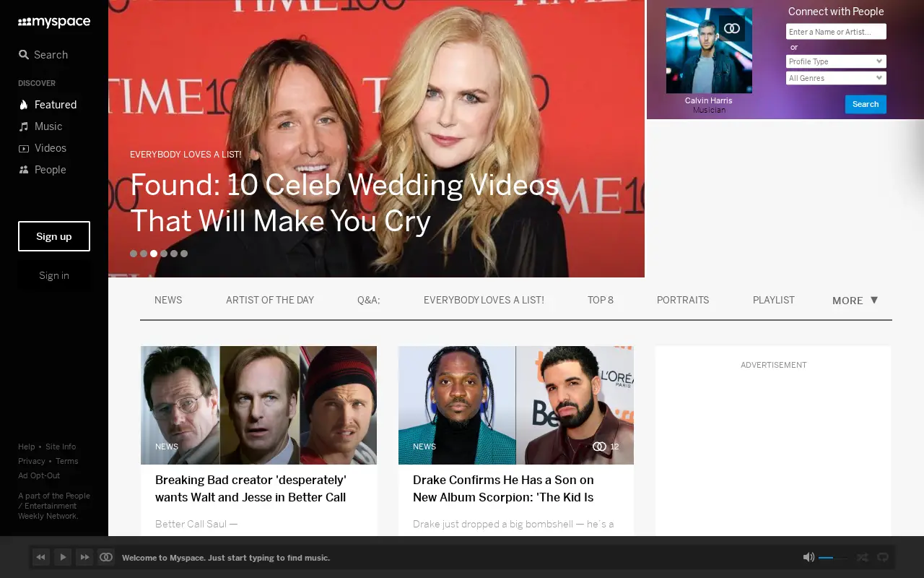Adjust the player volume slider
The image size is (924, 578).
coord(833,558)
